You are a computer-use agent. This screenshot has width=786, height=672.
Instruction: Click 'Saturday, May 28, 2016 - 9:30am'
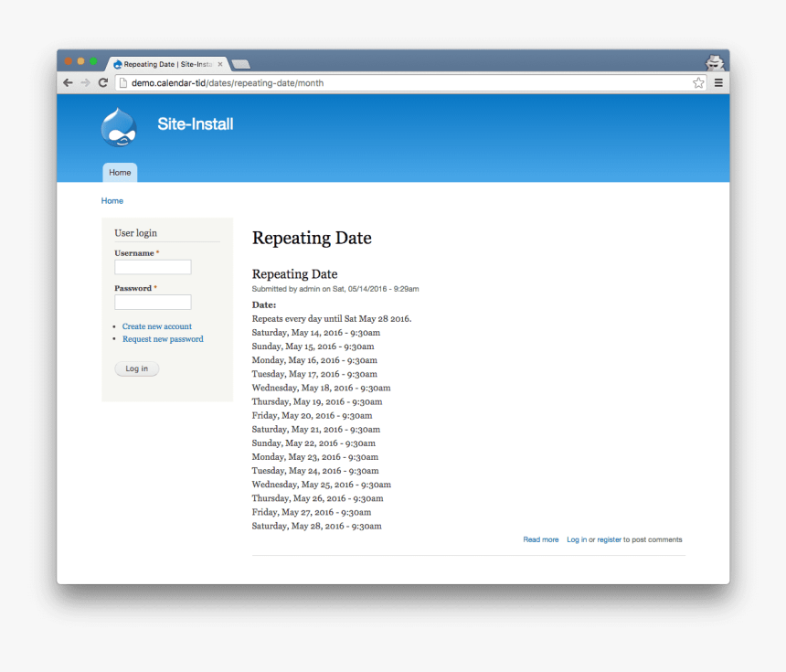(317, 526)
